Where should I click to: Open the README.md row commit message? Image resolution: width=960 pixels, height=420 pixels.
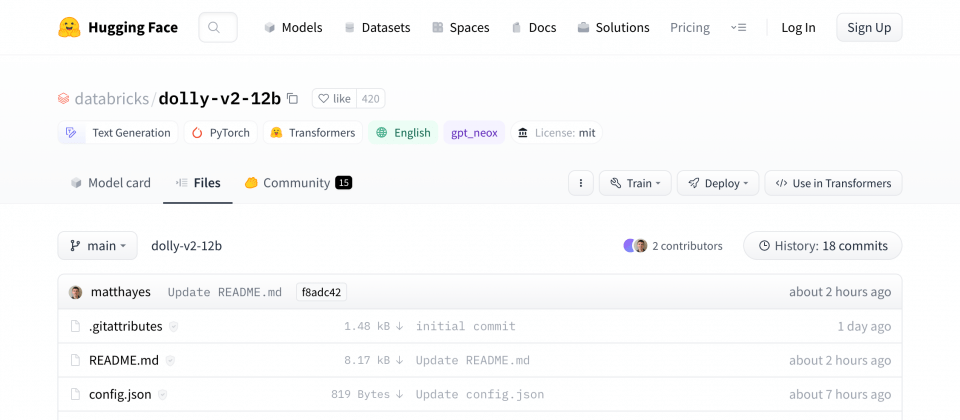coord(473,361)
